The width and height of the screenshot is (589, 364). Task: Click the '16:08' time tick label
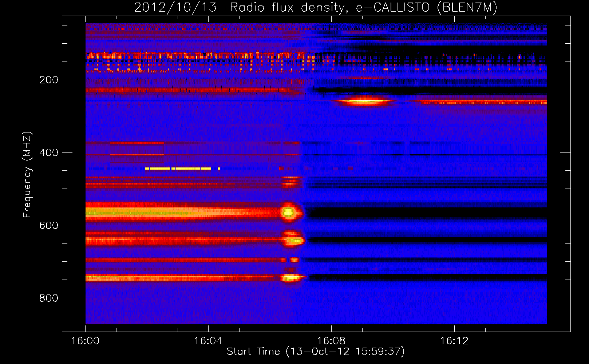(x=331, y=341)
